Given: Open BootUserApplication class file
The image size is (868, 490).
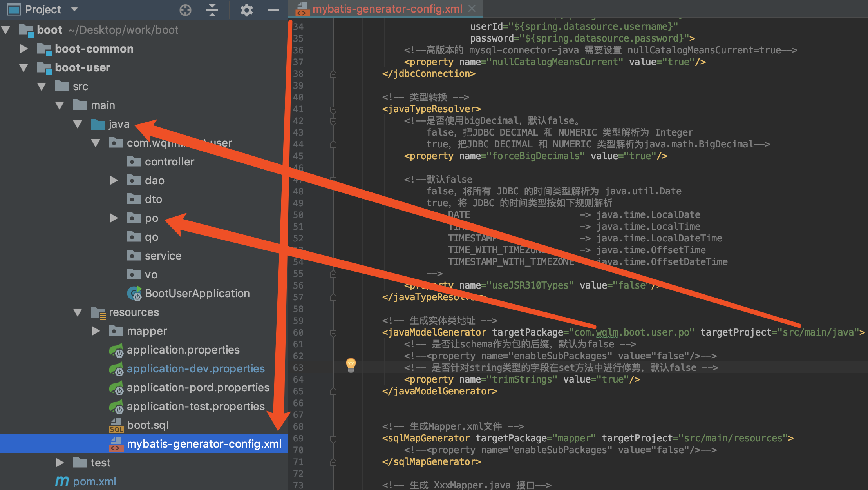Looking at the screenshot, I should (x=197, y=293).
